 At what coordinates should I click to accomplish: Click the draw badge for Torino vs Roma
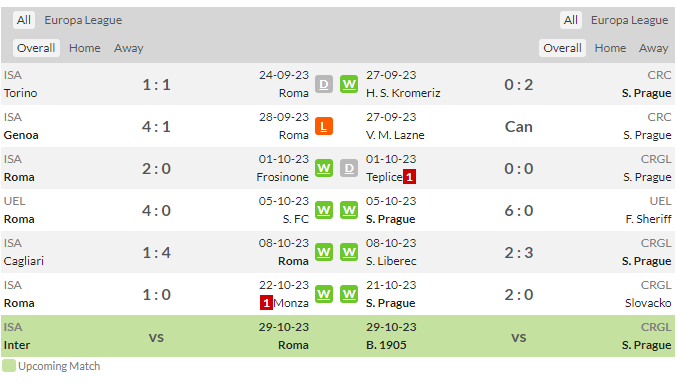coord(324,84)
